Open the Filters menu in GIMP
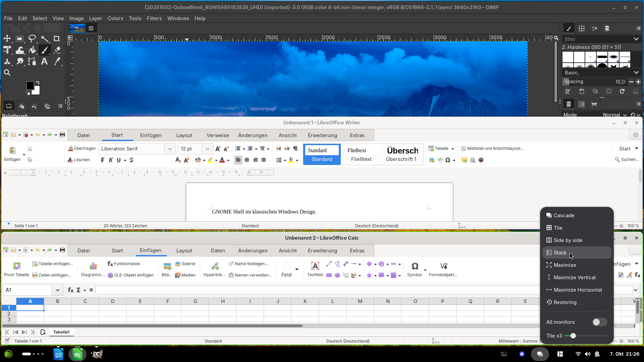 point(154,18)
